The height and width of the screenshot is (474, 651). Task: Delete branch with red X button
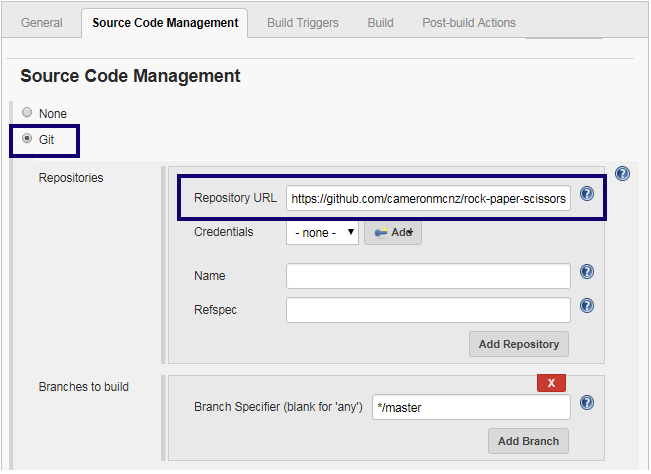coord(551,383)
